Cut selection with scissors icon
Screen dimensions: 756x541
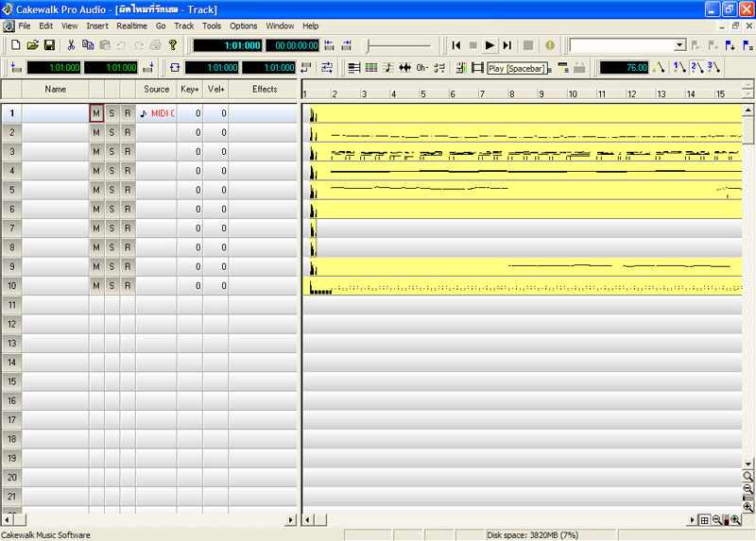(x=72, y=45)
